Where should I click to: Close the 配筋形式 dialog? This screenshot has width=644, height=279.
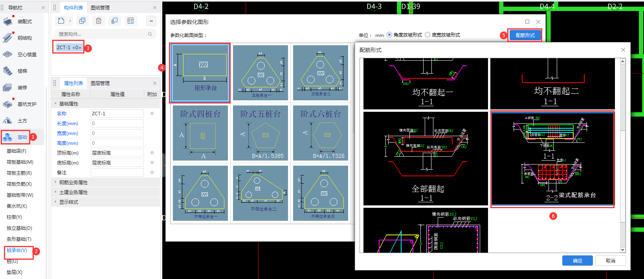(x=623, y=50)
